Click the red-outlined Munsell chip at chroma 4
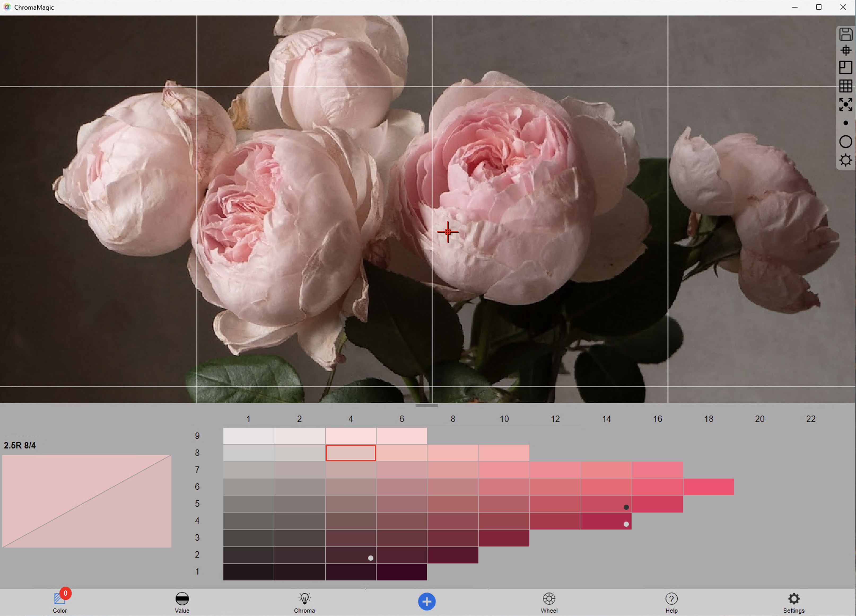Viewport: 856px width, 616px height. pyautogui.click(x=350, y=453)
